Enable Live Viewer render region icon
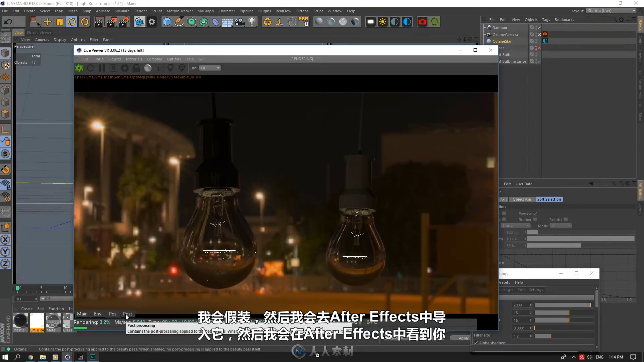 point(159,68)
